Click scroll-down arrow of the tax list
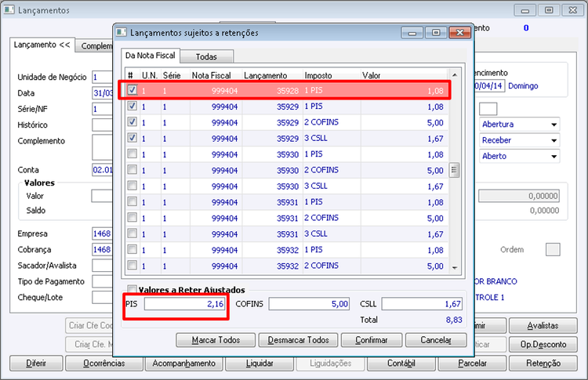The width and height of the screenshot is (588, 380). click(455, 268)
